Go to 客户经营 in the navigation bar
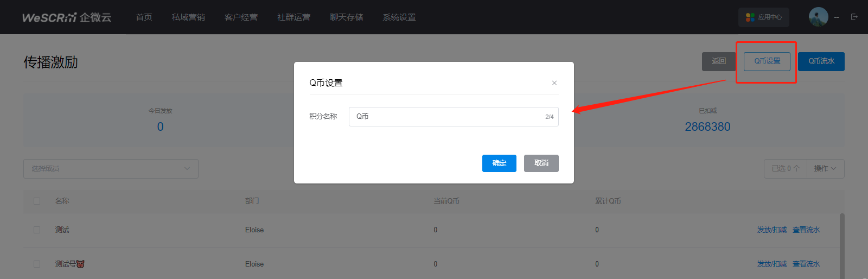 pos(241,17)
